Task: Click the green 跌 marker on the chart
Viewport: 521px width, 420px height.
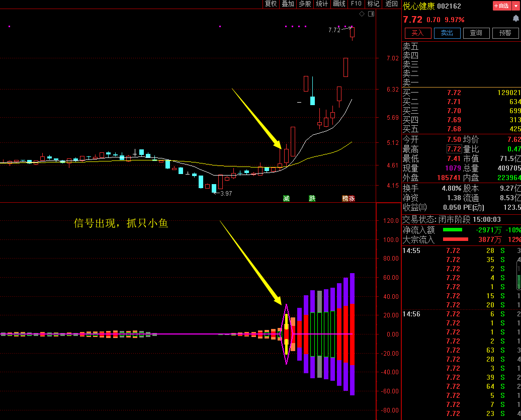Action: [312, 198]
